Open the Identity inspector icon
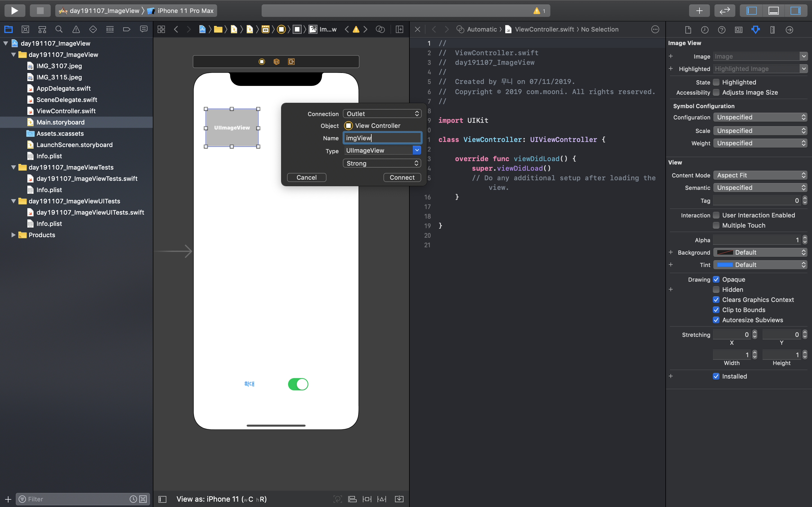 point(738,30)
